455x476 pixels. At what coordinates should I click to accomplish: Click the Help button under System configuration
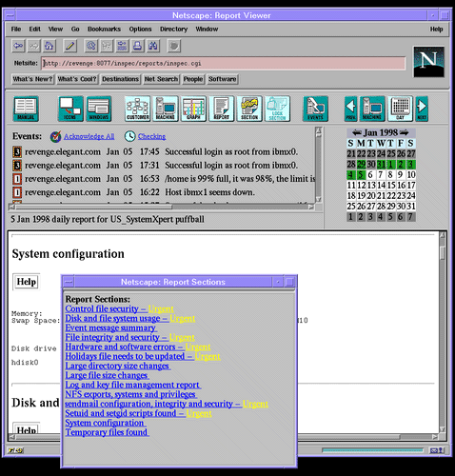click(x=27, y=282)
